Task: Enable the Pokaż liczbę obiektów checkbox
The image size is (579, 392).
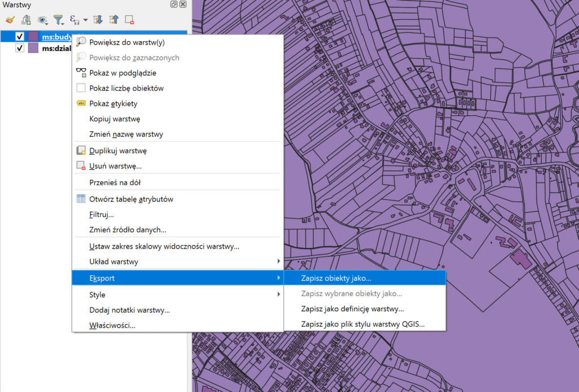Action: pos(81,88)
